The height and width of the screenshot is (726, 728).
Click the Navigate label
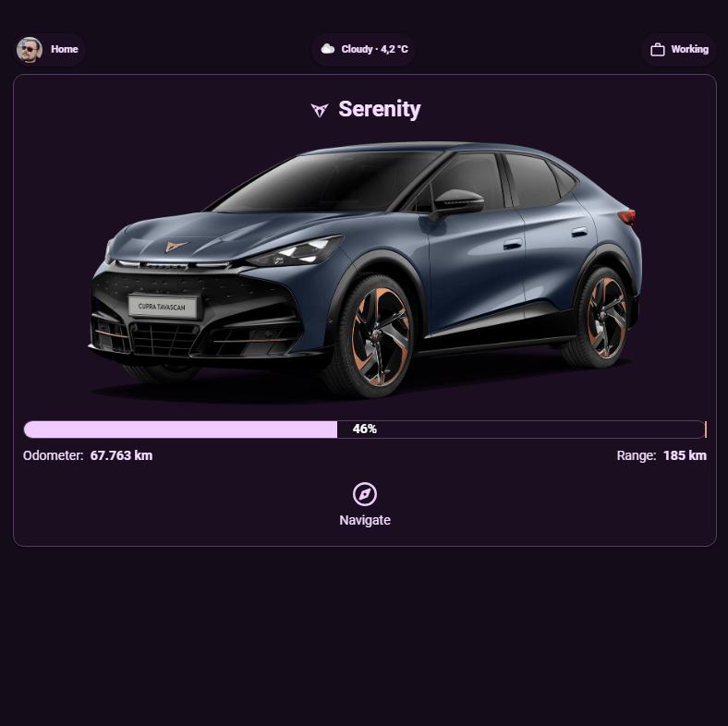[365, 520]
